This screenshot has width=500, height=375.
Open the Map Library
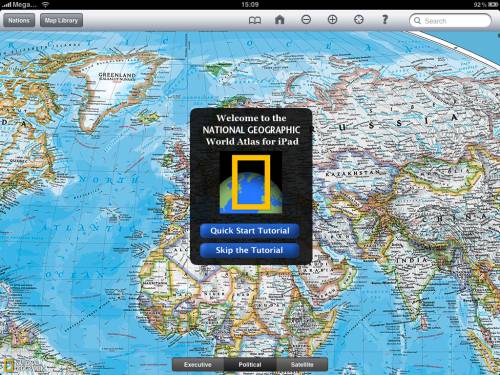point(61,20)
